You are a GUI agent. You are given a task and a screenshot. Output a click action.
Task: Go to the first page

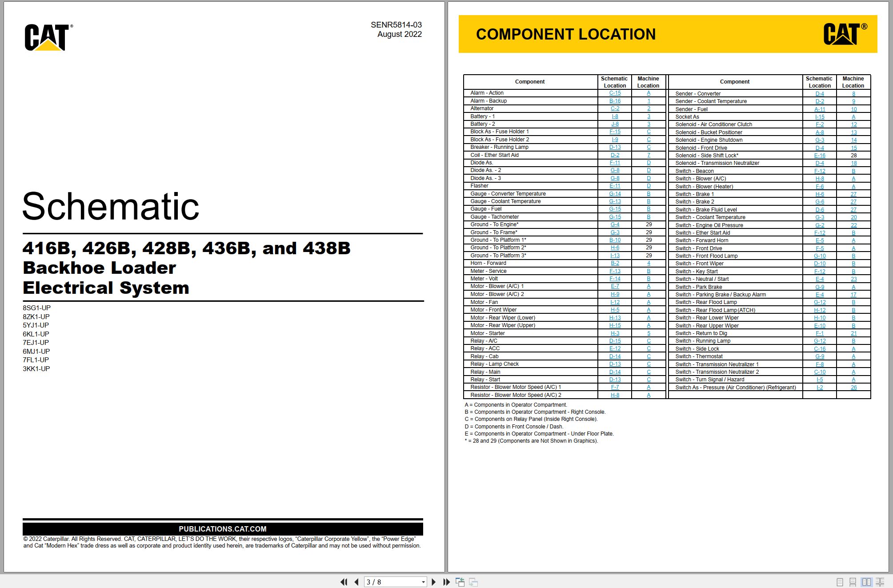[344, 582]
